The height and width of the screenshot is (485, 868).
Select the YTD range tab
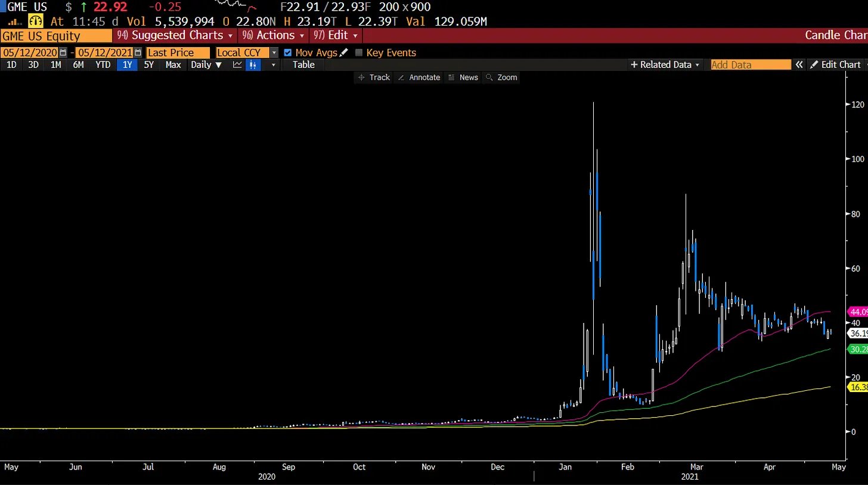click(103, 64)
